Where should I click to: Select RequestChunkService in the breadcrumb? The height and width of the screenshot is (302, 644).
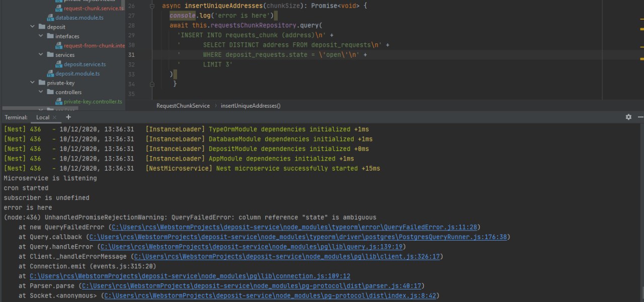pos(183,106)
